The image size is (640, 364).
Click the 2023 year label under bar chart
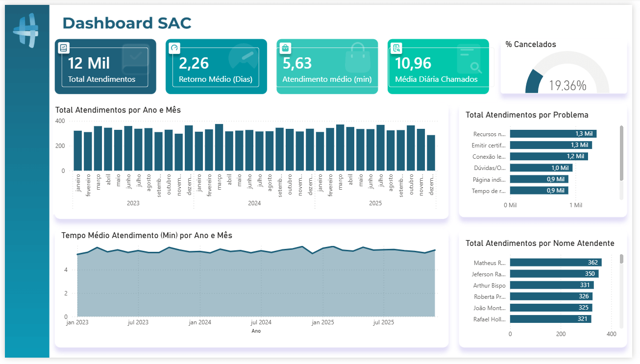133,203
